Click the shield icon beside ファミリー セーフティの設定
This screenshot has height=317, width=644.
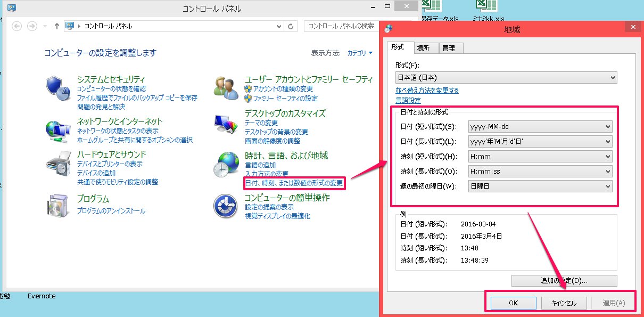coord(248,98)
